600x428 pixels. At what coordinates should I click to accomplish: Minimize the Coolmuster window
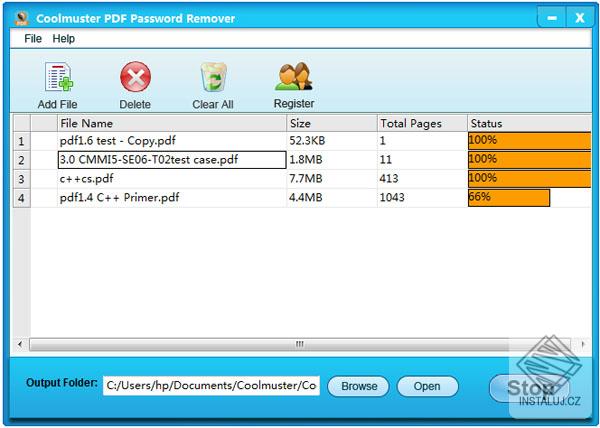coord(551,18)
